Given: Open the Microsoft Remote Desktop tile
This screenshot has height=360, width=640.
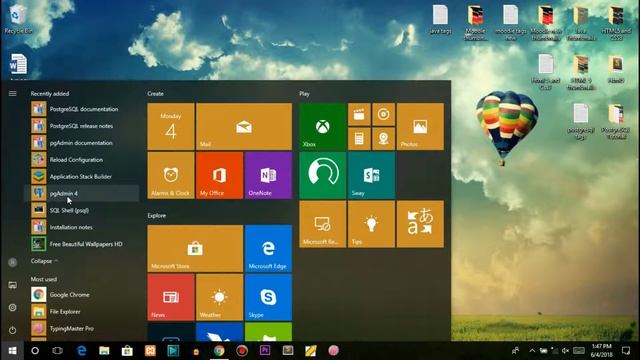Looking at the screenshot, I should (x=322, y=224).
